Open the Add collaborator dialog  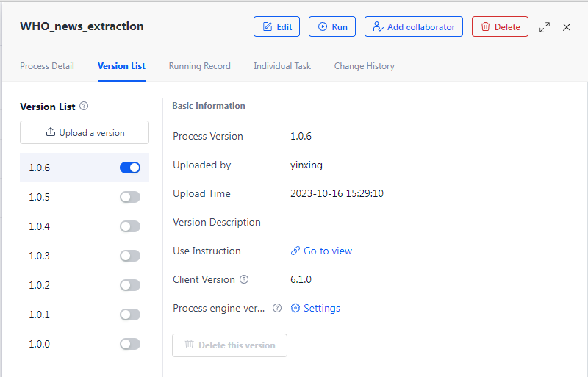pyautogui.click(x=413, y=26)
